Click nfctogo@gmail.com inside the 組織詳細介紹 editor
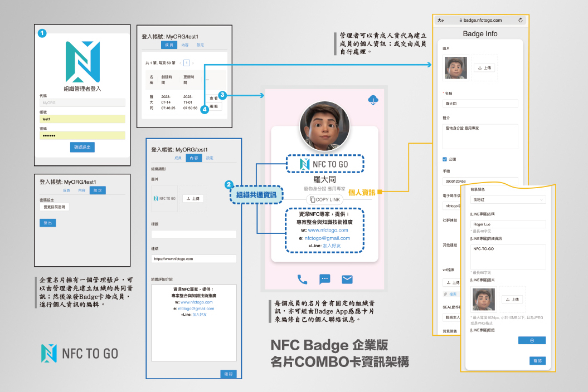This screenshot has width=588, height=392. pos(196,308)
